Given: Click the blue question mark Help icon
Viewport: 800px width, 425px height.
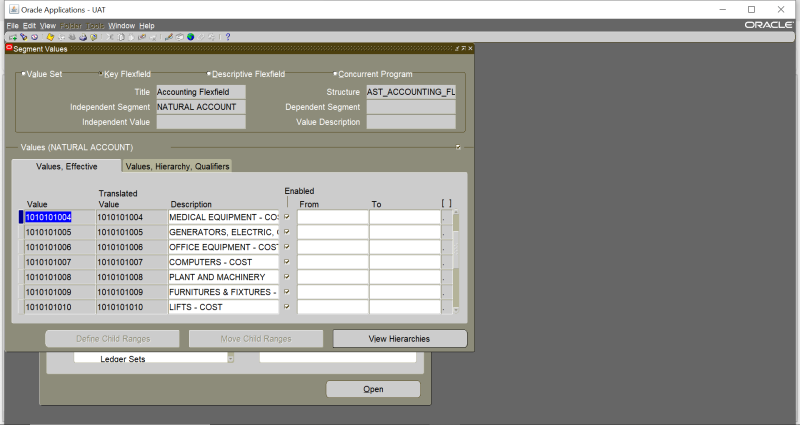Looking at the screenshot, I should [x=228, y=37].
